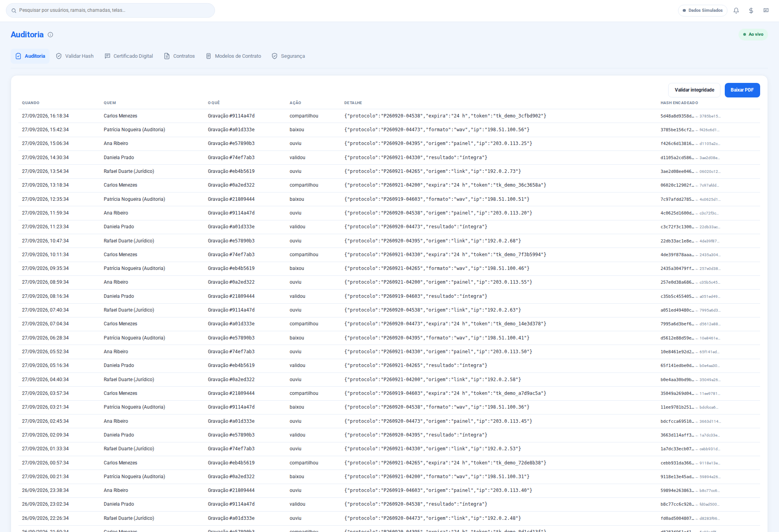This screenshot has width=779, height=532.
Task: Click the info icon next to Auditoria title
Action: (50, 35)
